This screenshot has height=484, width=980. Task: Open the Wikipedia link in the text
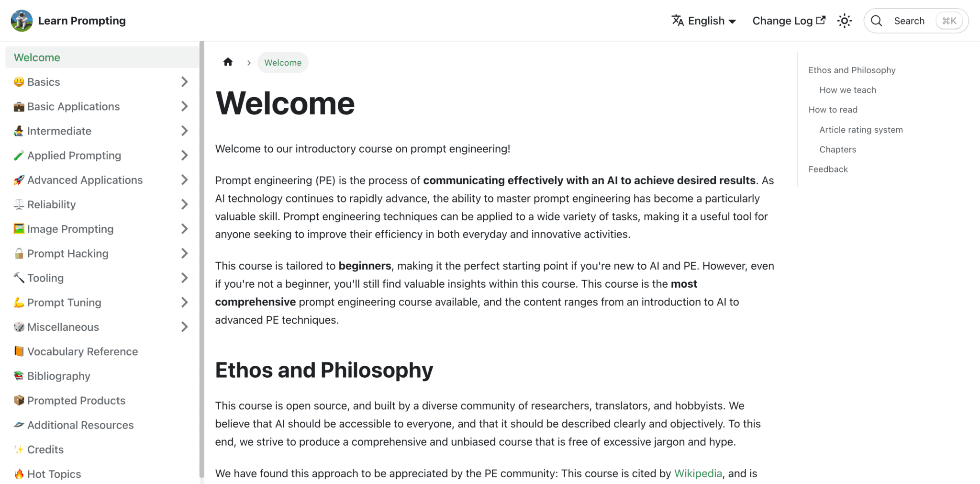pos(698,473)
